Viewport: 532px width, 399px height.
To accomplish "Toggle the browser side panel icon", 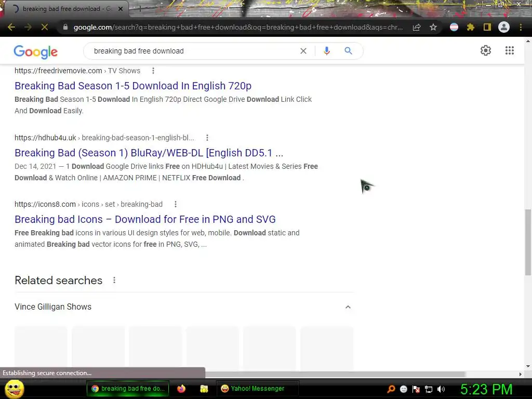I will point(487,27).
